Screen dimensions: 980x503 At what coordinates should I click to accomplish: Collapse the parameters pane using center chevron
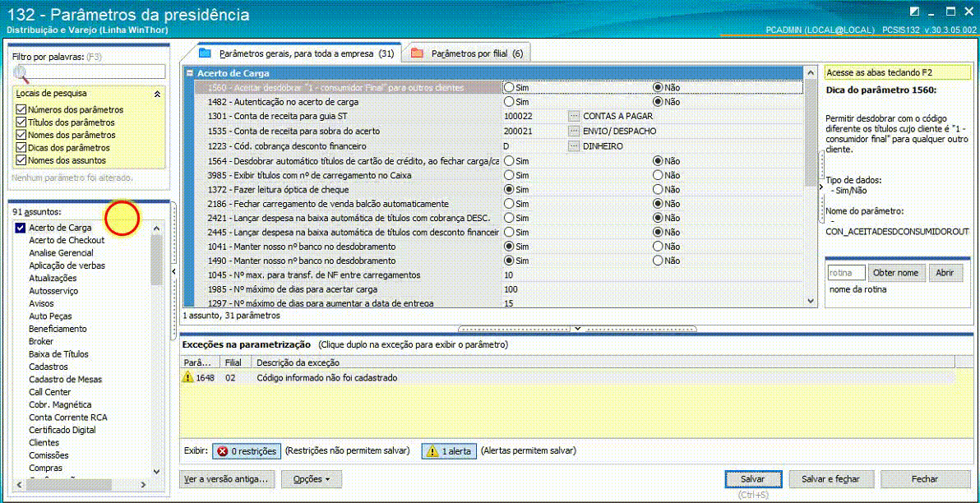coord(577,328)
